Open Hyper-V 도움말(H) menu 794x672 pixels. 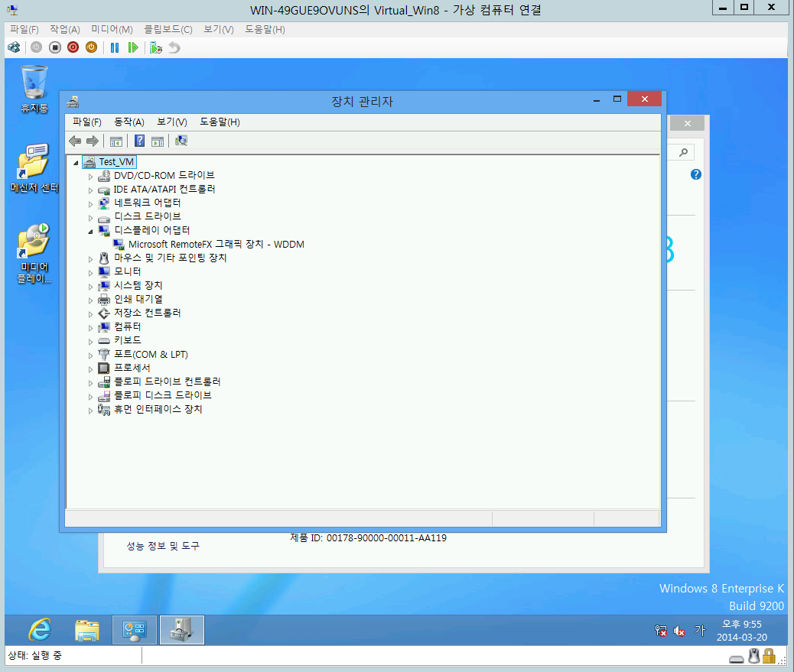tap(265, 29)
